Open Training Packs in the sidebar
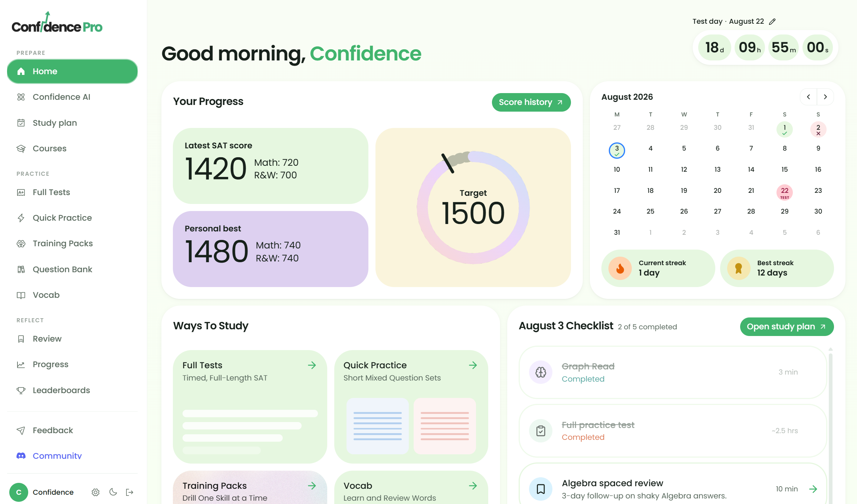Screen dimensions: 857x504 tap(72, 243)
